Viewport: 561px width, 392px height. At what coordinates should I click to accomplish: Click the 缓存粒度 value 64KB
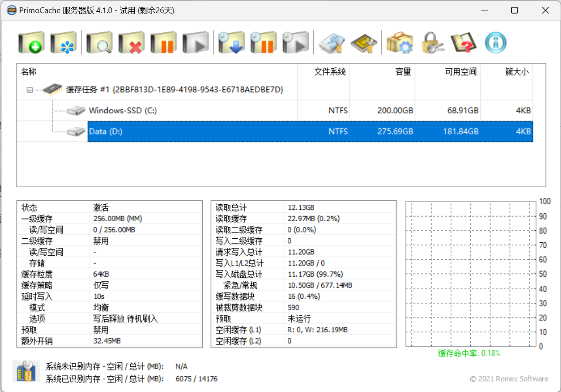click(x=101, y=274)
